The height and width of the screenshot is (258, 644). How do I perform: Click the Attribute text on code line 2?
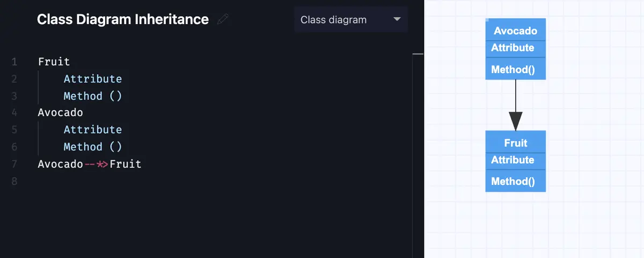click(93, 79)
